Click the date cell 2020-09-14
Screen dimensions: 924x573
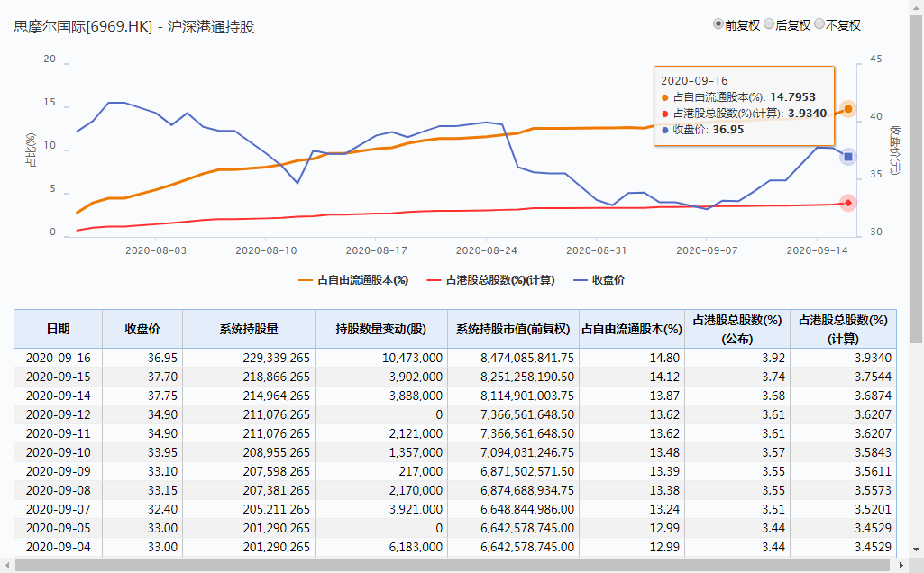pyautogui.click(x=58, y=396)
